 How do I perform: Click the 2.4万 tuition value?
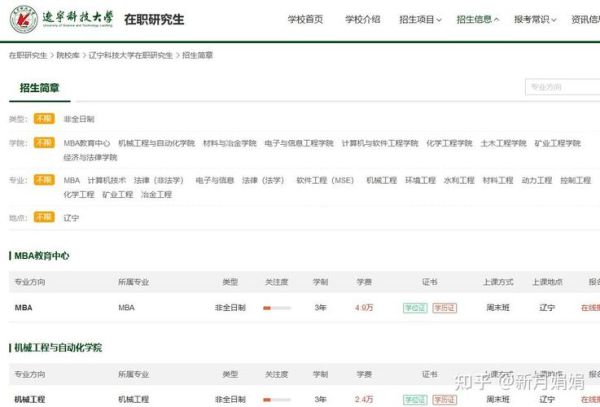(364, 400)
